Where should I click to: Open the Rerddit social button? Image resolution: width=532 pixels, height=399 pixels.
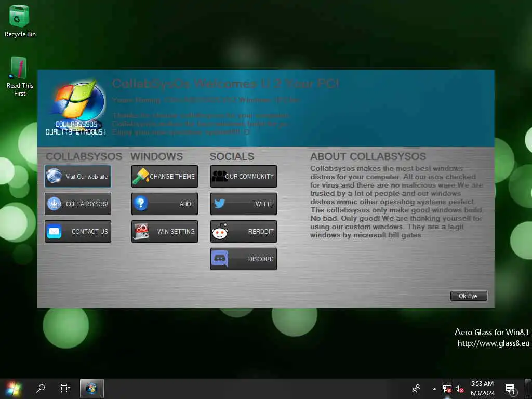point(244,231)
